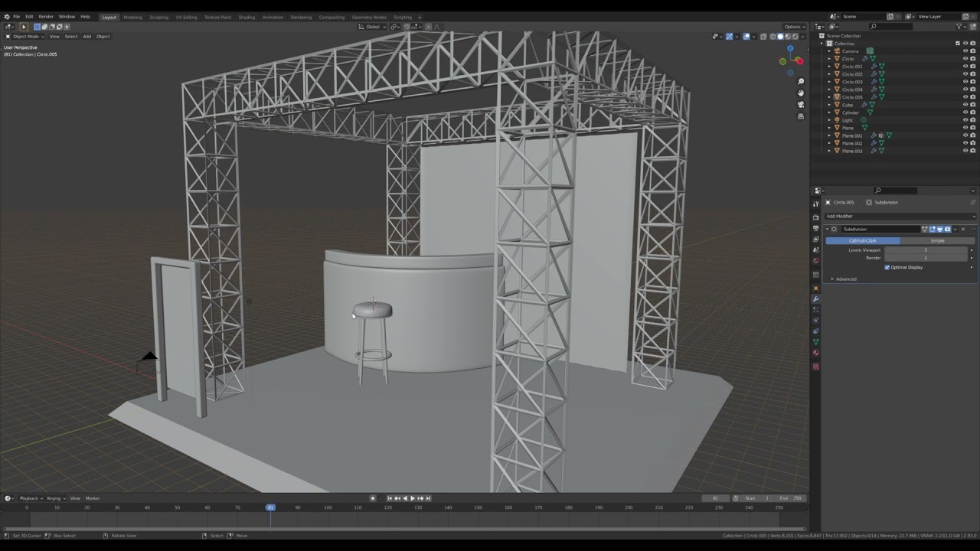Open the Particles properties tab
The height and width of the screenshot is (551, 980).
[x=816, y=310]
